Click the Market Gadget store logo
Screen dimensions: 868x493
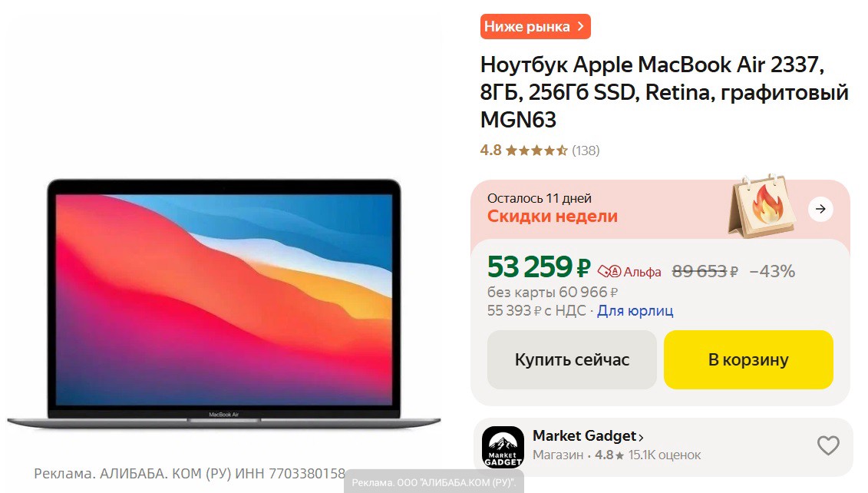click(503, 447)
